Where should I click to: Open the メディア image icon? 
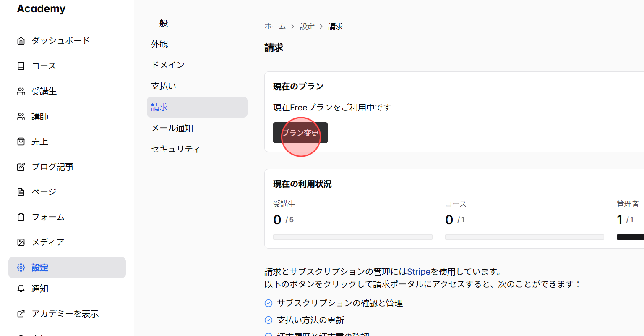(x=21, y=242)
